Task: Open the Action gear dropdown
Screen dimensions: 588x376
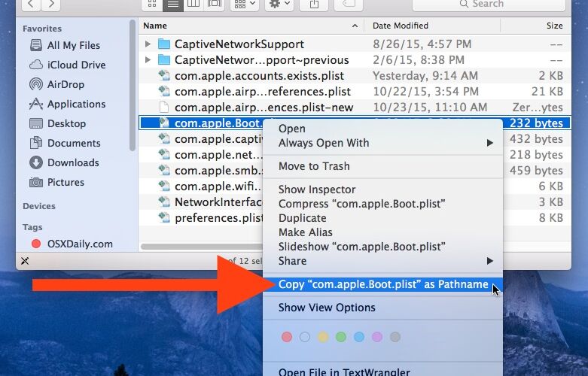Action: click(x=279, y=4)
